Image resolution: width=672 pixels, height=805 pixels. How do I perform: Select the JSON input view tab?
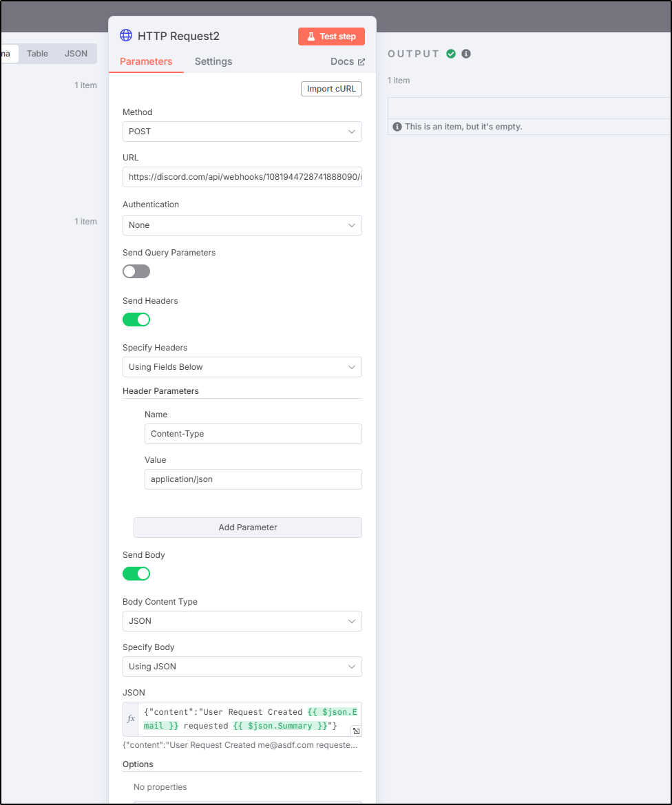coord(76,54)
